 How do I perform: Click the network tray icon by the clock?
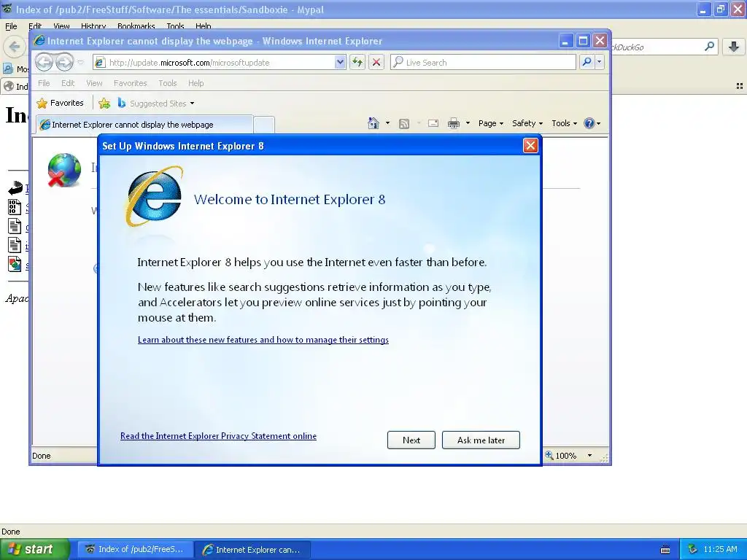pos(692,549)
